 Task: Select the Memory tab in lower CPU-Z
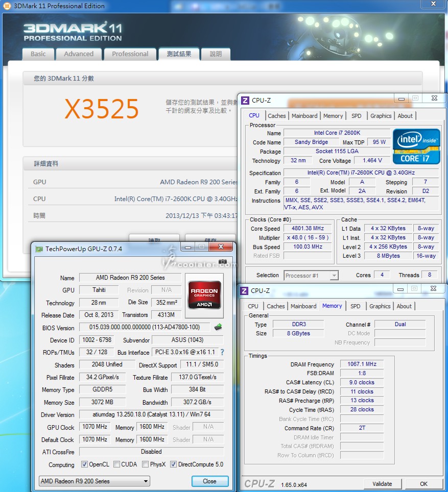332,306
